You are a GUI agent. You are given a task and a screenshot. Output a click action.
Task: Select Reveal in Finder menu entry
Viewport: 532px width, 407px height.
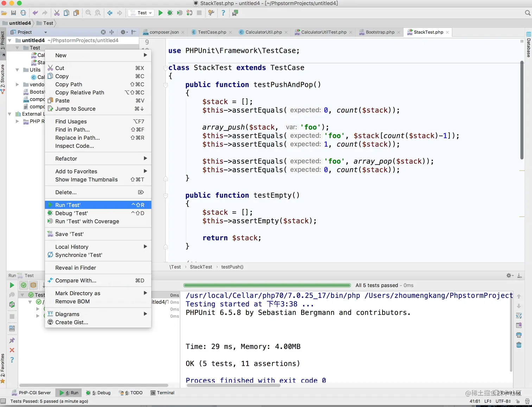98,268
